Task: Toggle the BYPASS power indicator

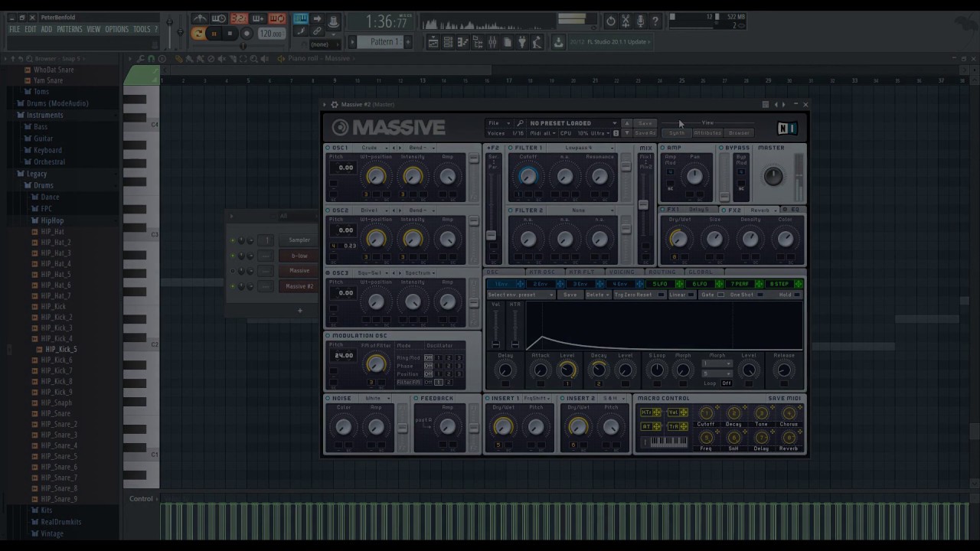Action: pos(721,148)
